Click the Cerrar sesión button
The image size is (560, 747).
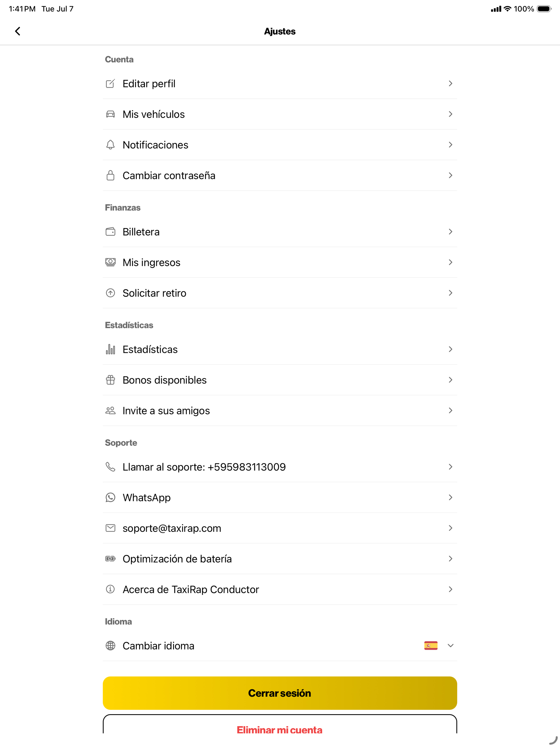coord(280,693)
